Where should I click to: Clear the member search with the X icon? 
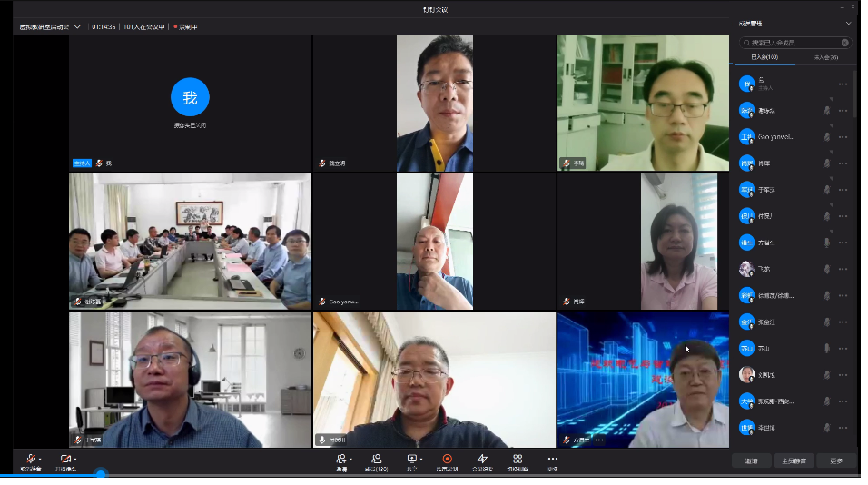tap(844, 43)
